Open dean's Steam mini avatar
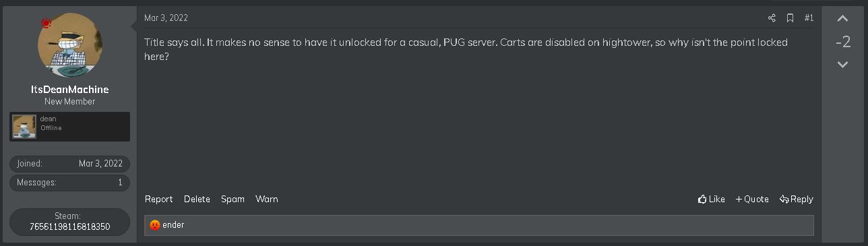868x246 pixels. [x=25, y=127]
